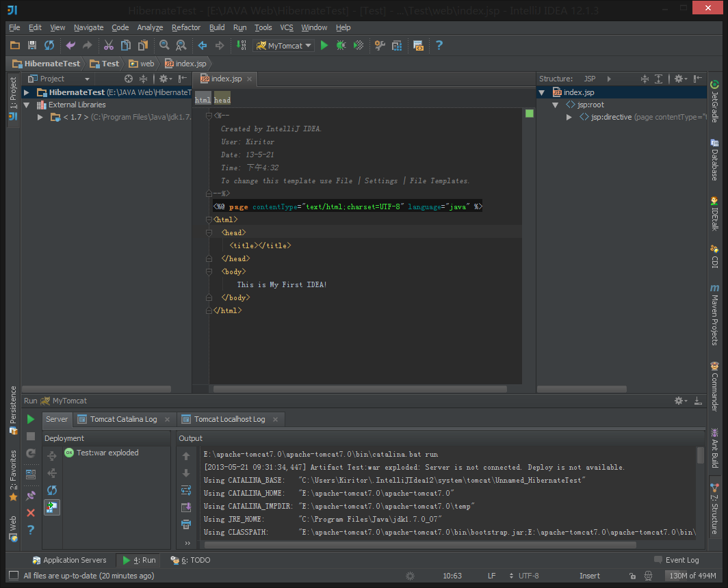728x588 pixels.
Task: Open MyTomcat run configuration dropdown
Action: tap(285, 46)
